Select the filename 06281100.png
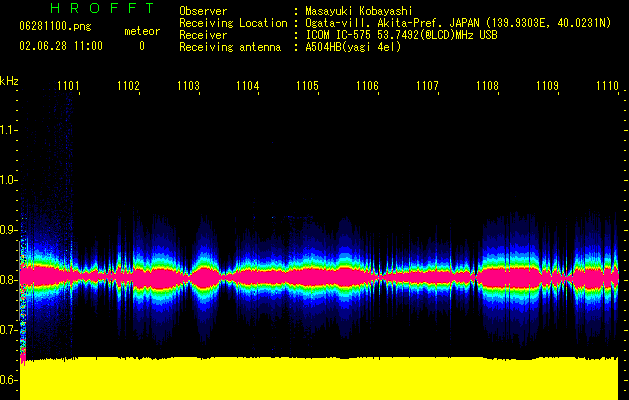Image resolution: width=629 pixels, height=400 pixels. click(55, 26)
